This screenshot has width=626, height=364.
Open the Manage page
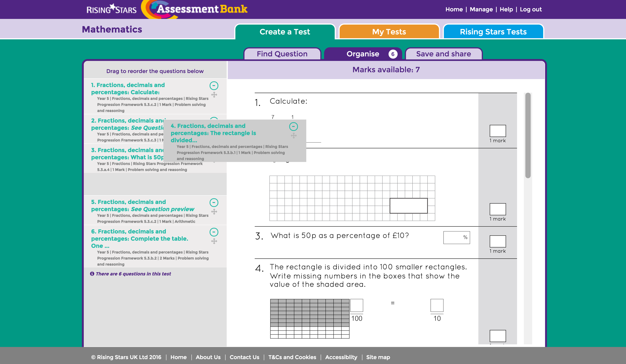tap(481, 9)
